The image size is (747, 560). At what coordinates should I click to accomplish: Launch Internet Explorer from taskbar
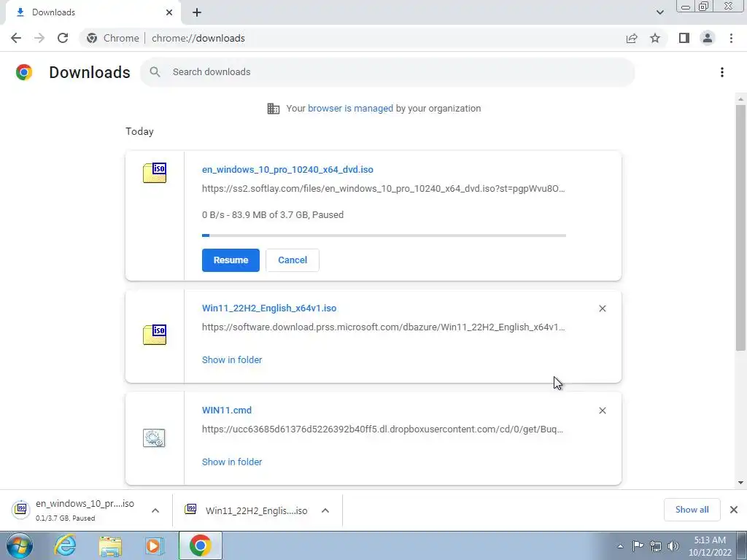(65, 545)
